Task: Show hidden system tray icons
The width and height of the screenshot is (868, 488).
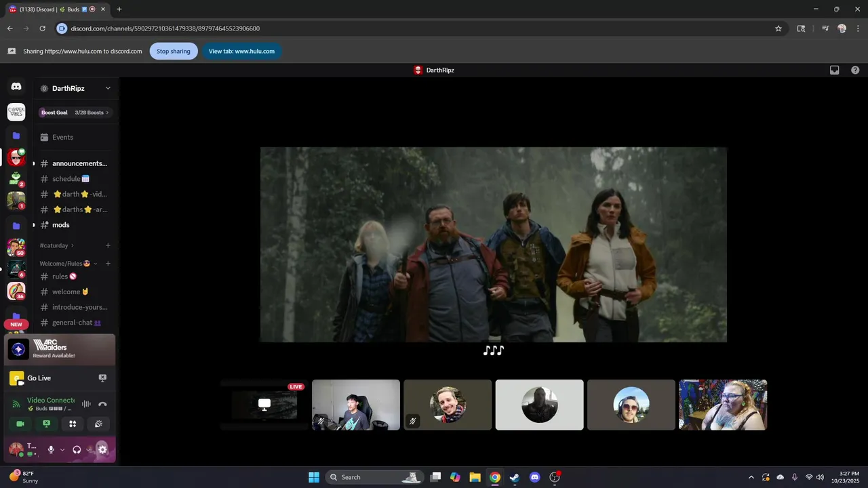Action: (751, 477)
